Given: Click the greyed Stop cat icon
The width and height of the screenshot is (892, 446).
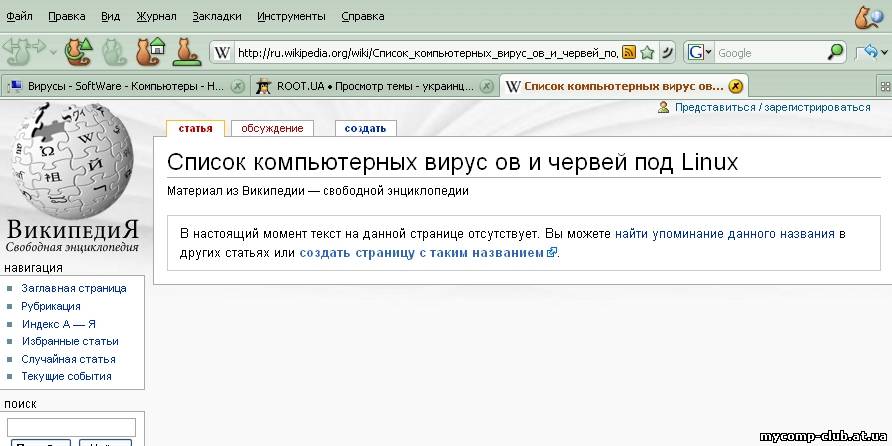Looking at the screenshot, I should point(114,52).
